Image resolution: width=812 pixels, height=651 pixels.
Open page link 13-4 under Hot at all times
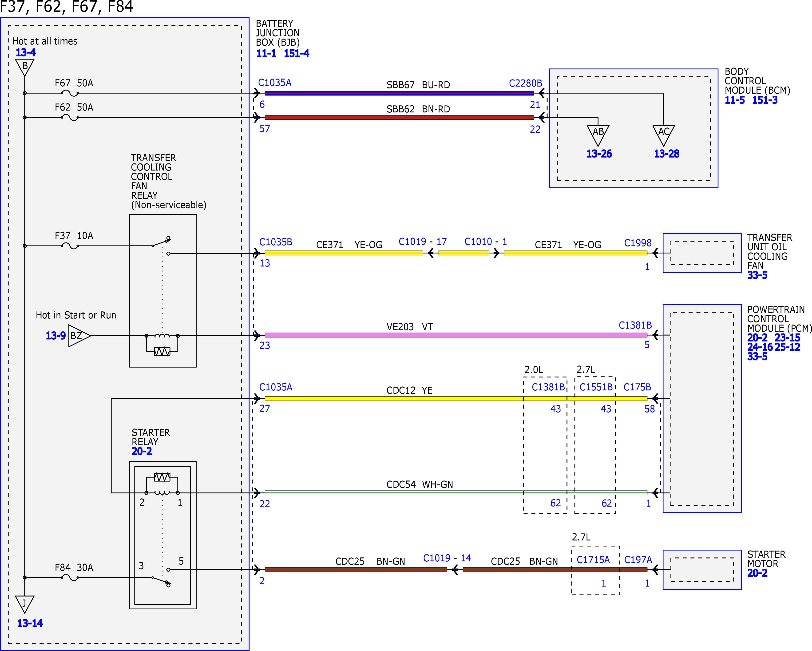coord(25,52)
